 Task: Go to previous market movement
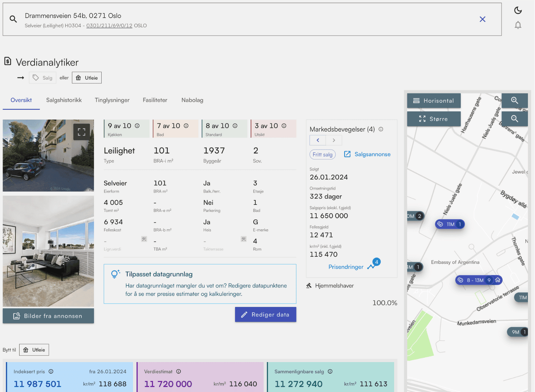pyautogui.click(x=318, y=140)
